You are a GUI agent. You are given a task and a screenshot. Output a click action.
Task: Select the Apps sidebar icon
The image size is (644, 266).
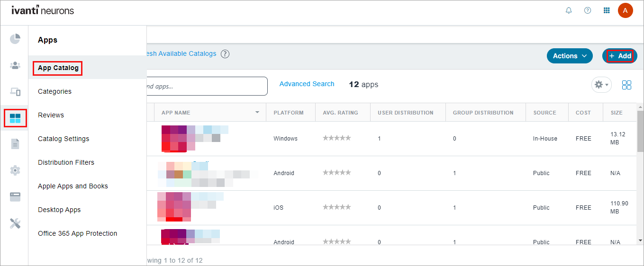click(15, 118)
